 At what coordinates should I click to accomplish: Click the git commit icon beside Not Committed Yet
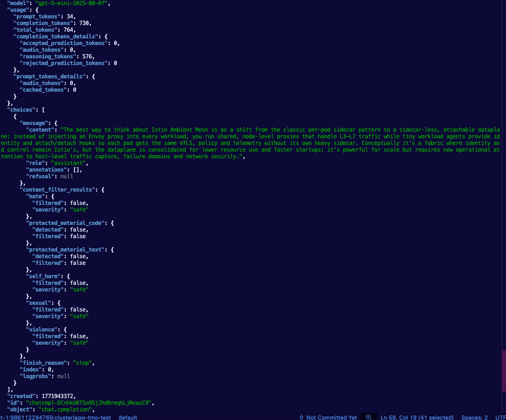coord(301,417)
